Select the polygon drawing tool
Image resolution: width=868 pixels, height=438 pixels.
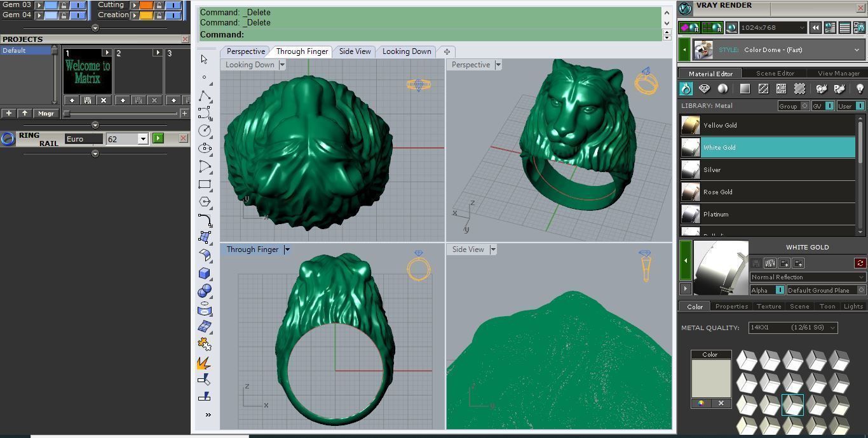(x=205, y=202)
